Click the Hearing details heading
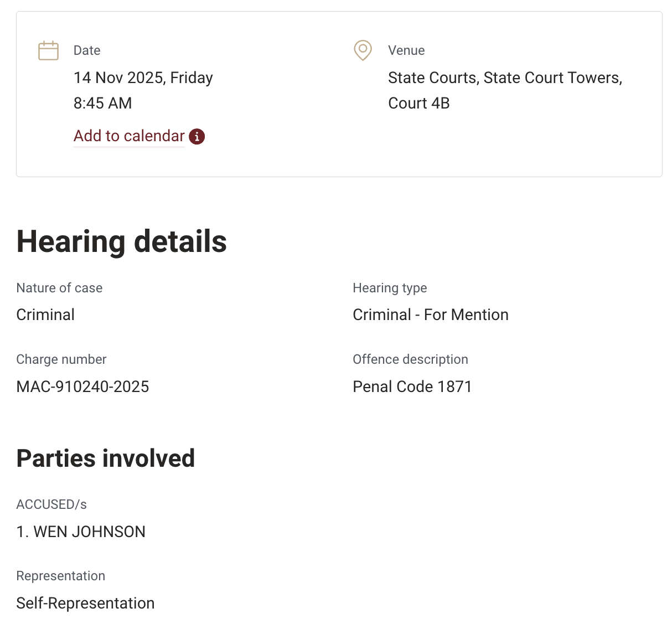Screen dimensions: 672x629 coord(121,241)
